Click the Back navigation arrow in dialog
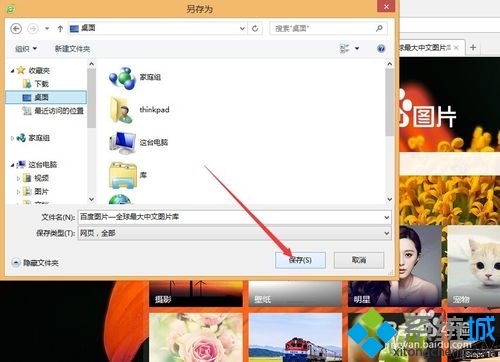The image size is (500, 362). [16, 29]
